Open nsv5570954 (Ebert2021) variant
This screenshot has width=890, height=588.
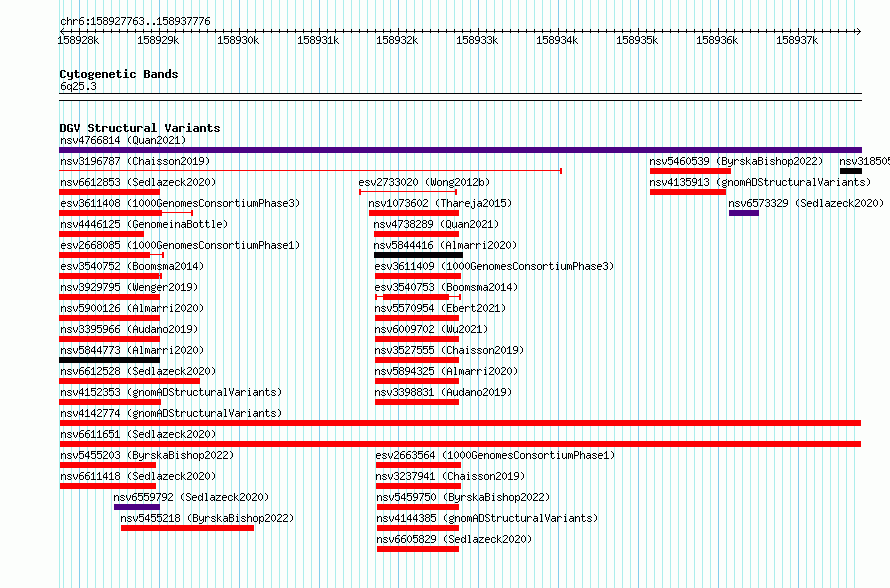point(440,308)
